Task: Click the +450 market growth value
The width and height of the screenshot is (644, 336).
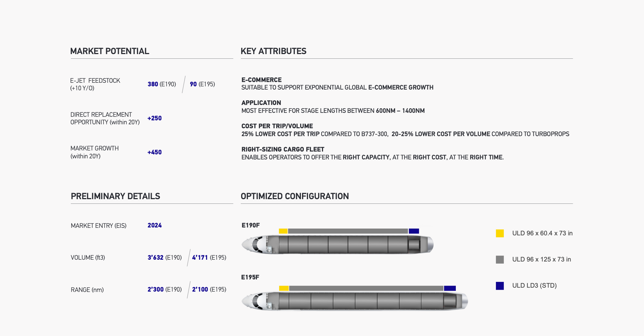Action: [155, 152]
